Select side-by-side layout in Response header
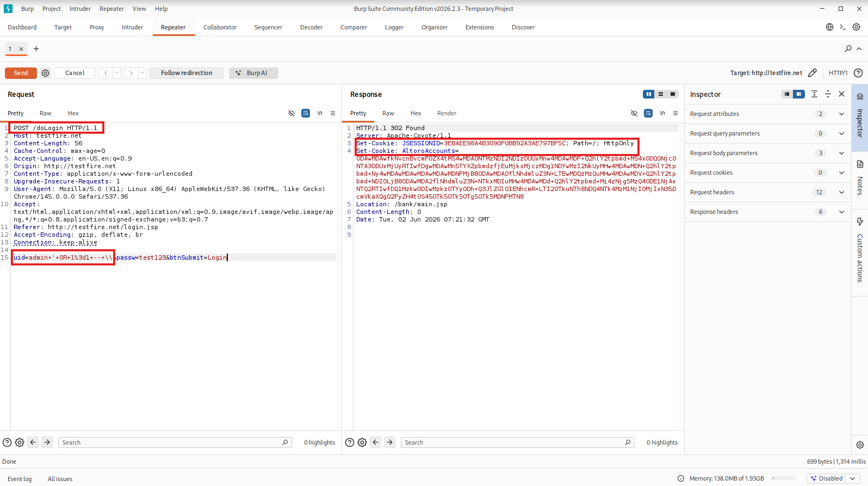Screen dimensions: 868x486 click(649, 94)
